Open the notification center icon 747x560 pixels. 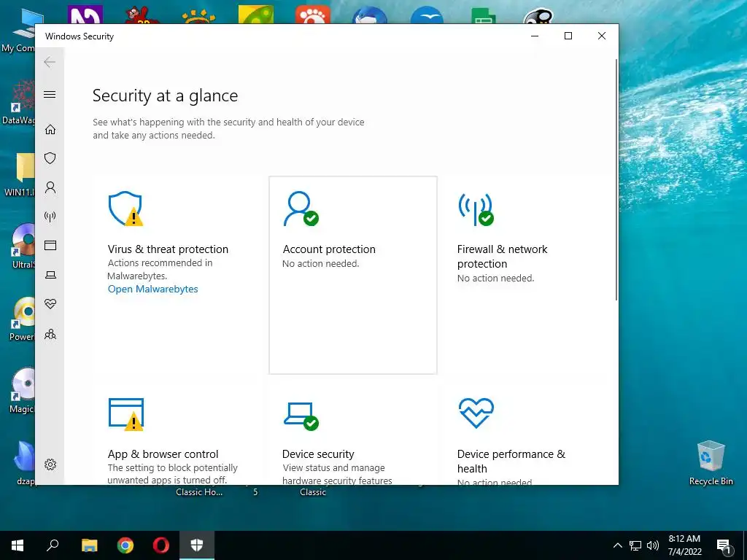[724, 546]
